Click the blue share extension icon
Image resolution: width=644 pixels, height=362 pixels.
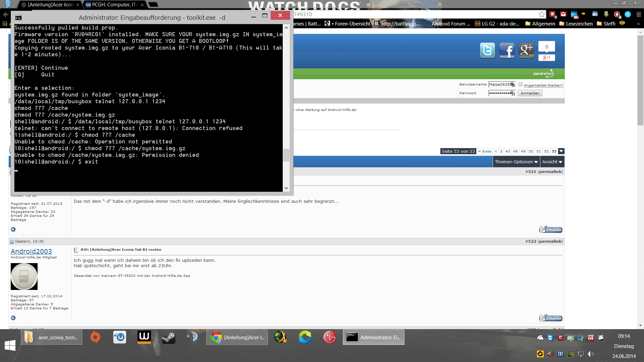(628, 14)
